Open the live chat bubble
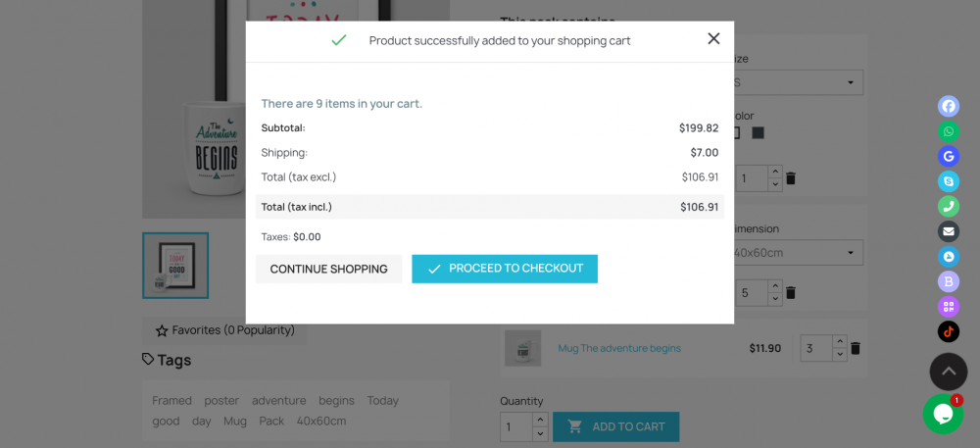980x448 pixels. 943,414
